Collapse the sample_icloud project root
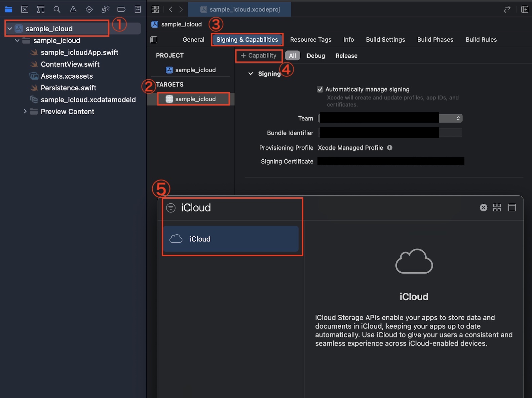 [10, 29]
